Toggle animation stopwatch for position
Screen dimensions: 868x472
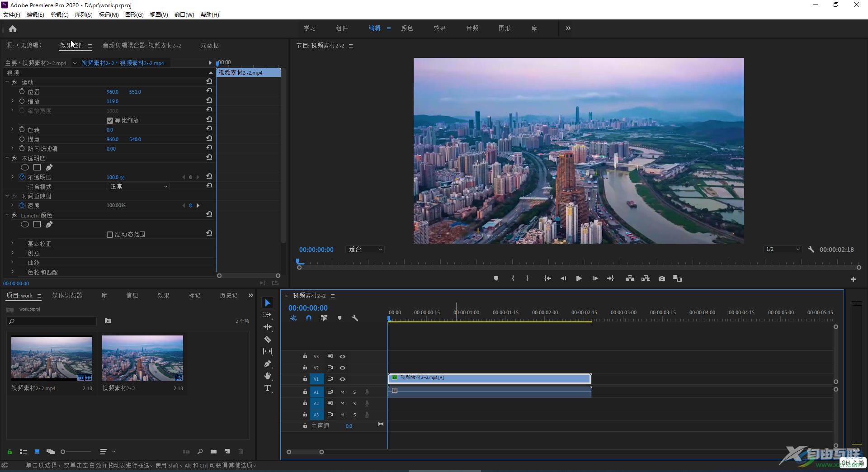pos(22,91)
